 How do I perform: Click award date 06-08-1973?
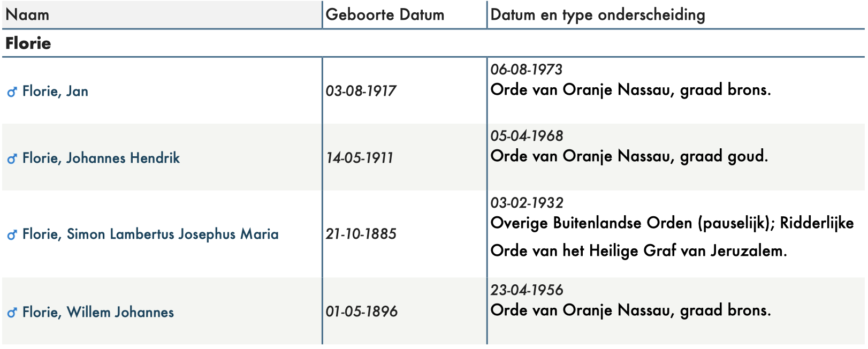526,70
